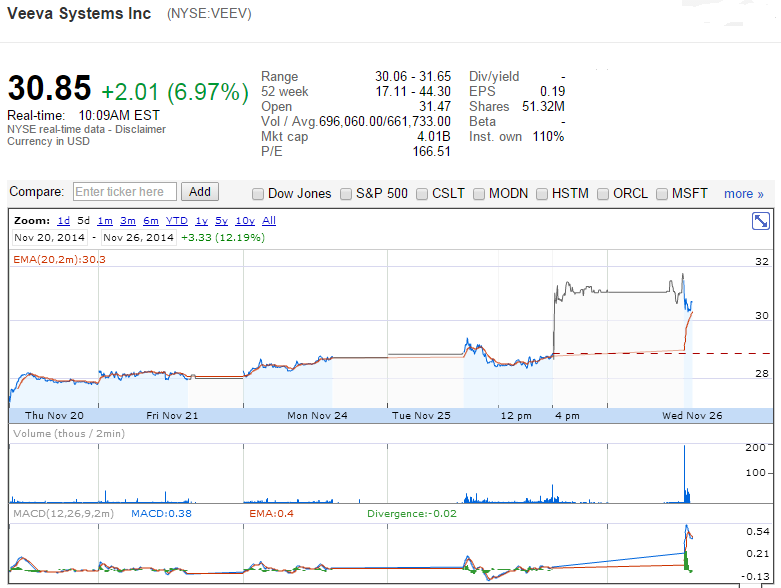Click the Tue Nov 25 timeline label

tap(421, 415)
